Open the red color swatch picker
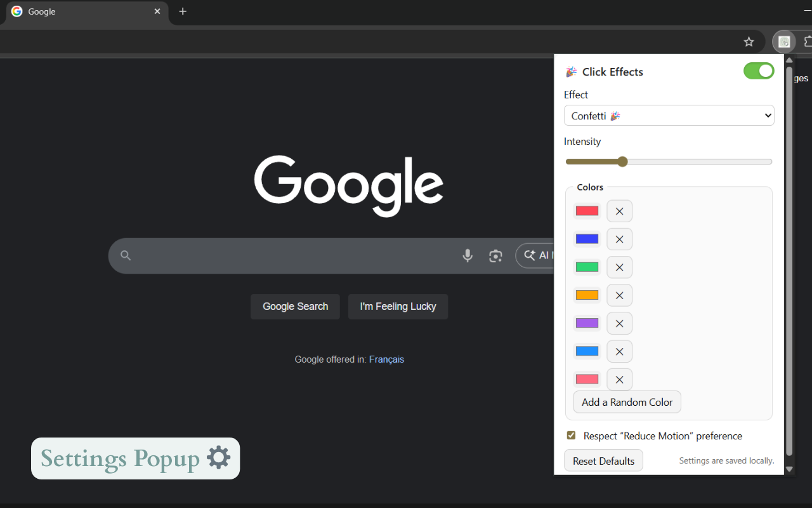The height and width of the screenshot is (508, 812). pos(587,211)
